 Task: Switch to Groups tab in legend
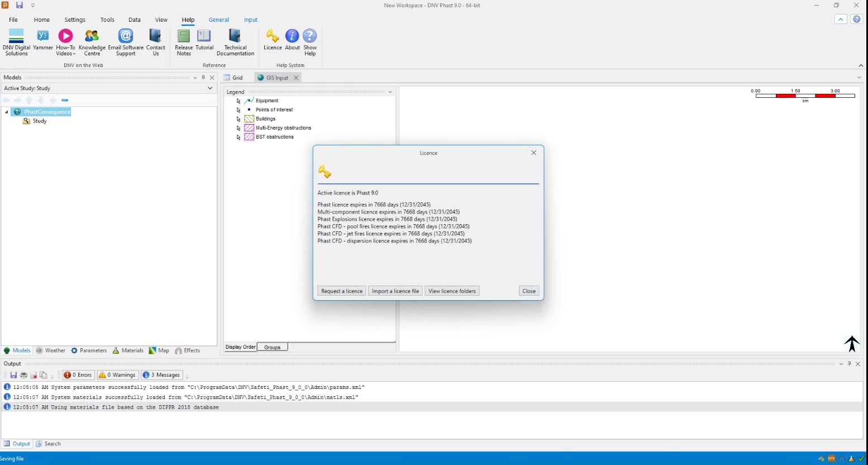(x=273, y=347)
